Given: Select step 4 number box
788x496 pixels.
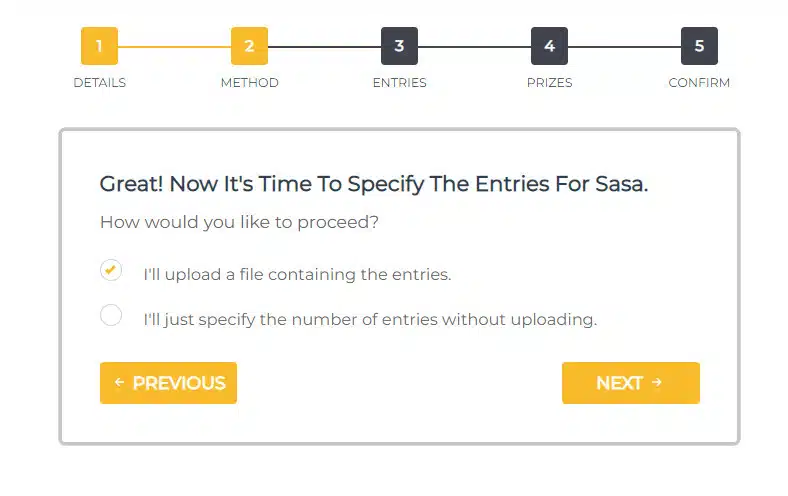Looking at the screenshot, I should [x=549, y=46].
